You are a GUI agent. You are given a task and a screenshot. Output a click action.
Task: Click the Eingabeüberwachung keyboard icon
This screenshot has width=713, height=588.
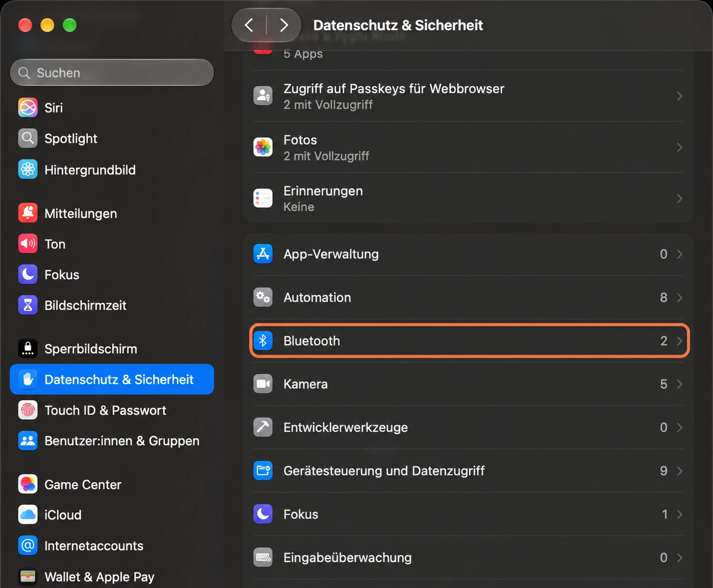tap(263, 558)
